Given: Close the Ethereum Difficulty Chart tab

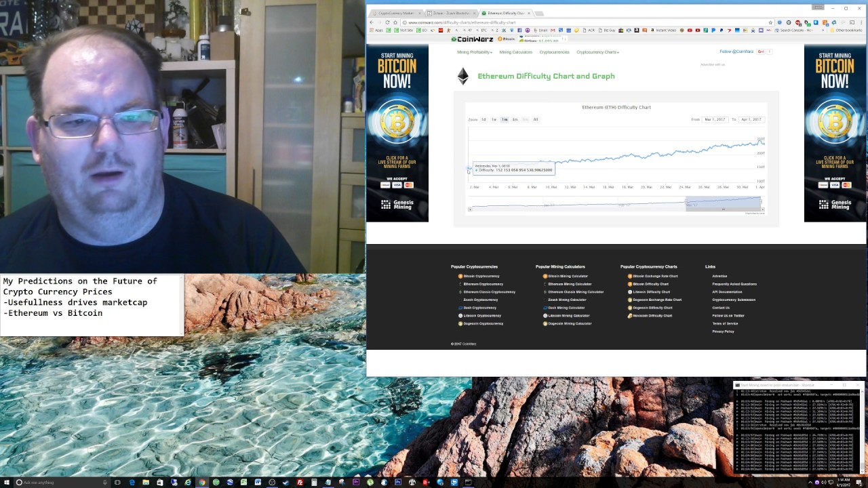Looking at the screenshot, I should 529,13.
